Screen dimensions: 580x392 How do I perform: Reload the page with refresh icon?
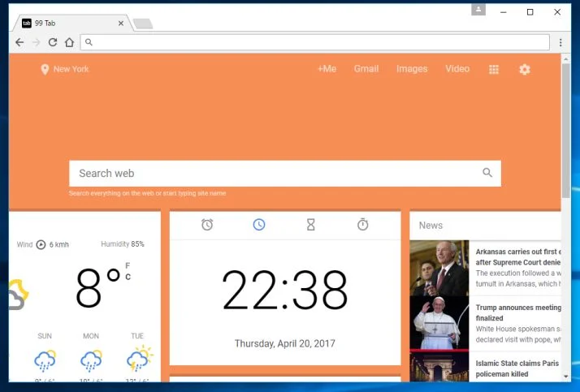pyautogui.click(x=53, y=42)
